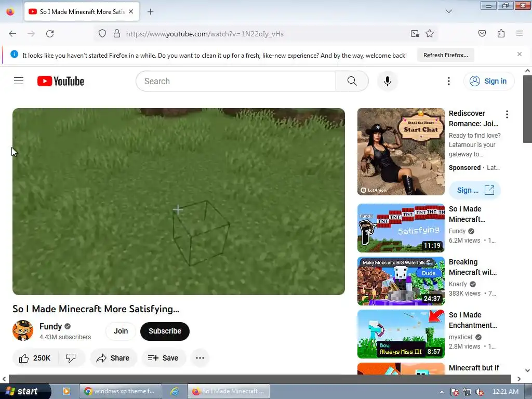Open picture-in-picture icon in address bar
This screenshot has height=399, width=532.
pyautogui.click(x=415, y=33)
